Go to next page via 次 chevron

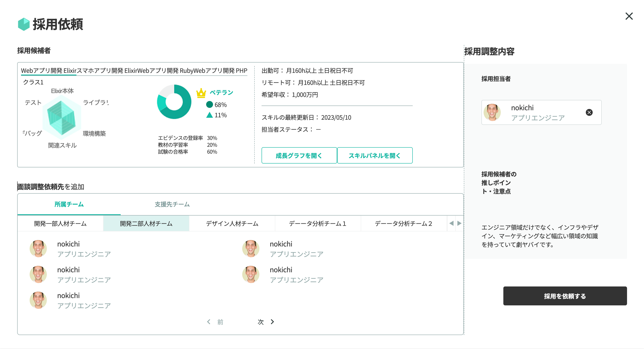pyautogui.click(x=272, y=322)
